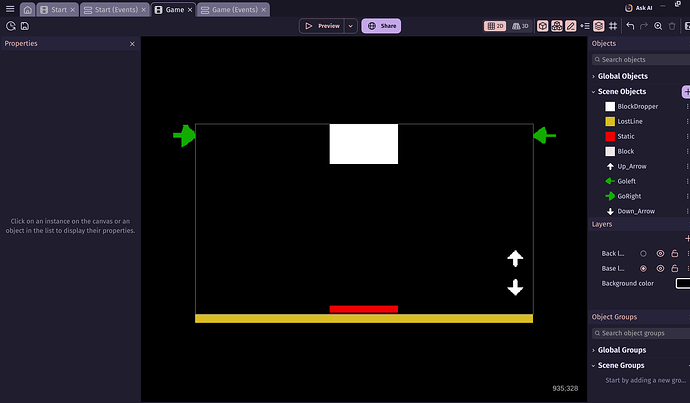Select white block instance on canvas

point(363,144)
